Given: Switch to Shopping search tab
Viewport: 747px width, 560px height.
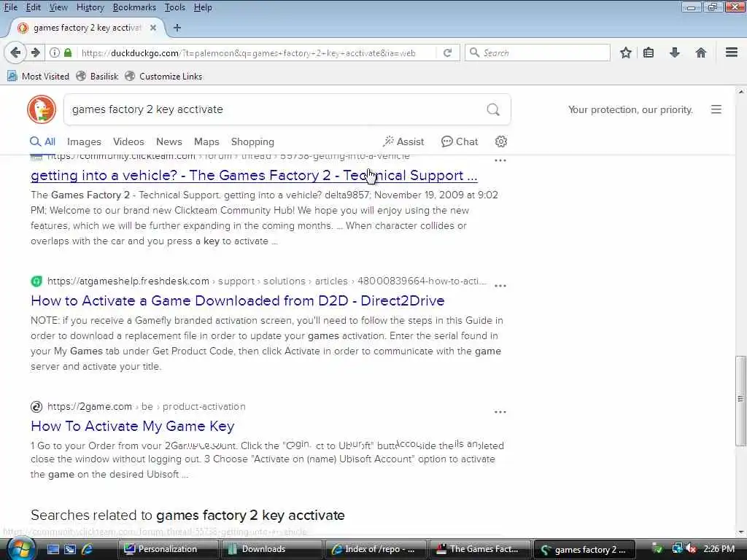Looking at the screenshot, I should pyautogui.click(x=252, y=141).
